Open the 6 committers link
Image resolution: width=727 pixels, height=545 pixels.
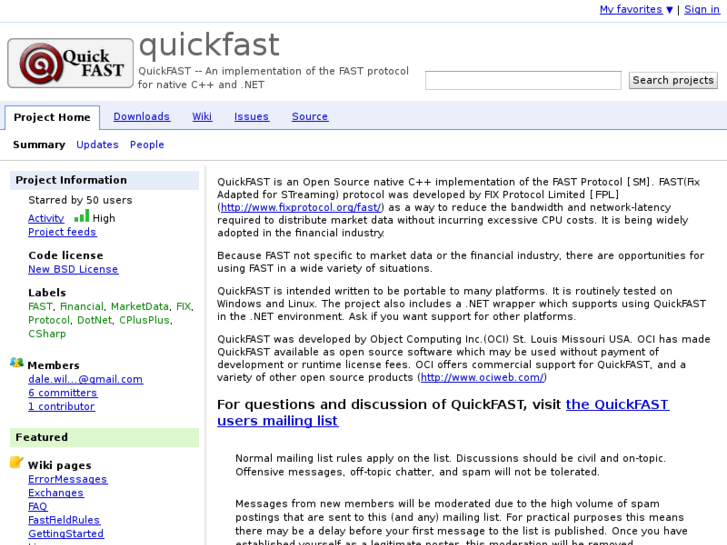pyautogui.click(x=63, y=393)
